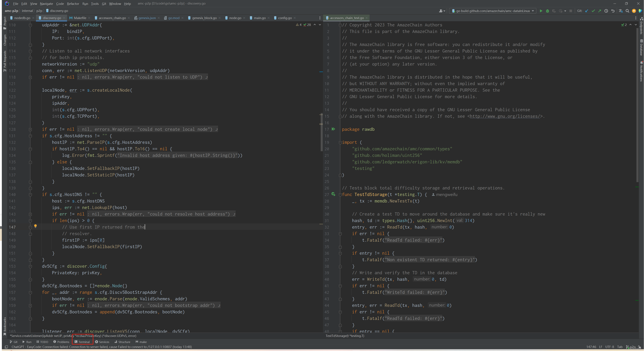Expand folded error block on line 118
The width and height of the screenshot is (644, 351).
pyautogui.click(x=30, y=77)
